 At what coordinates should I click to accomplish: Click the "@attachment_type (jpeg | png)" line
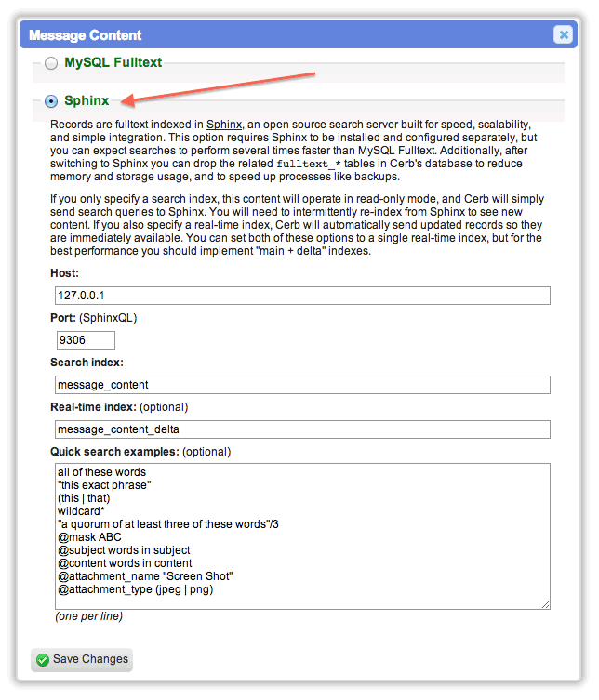pos(136,589)
